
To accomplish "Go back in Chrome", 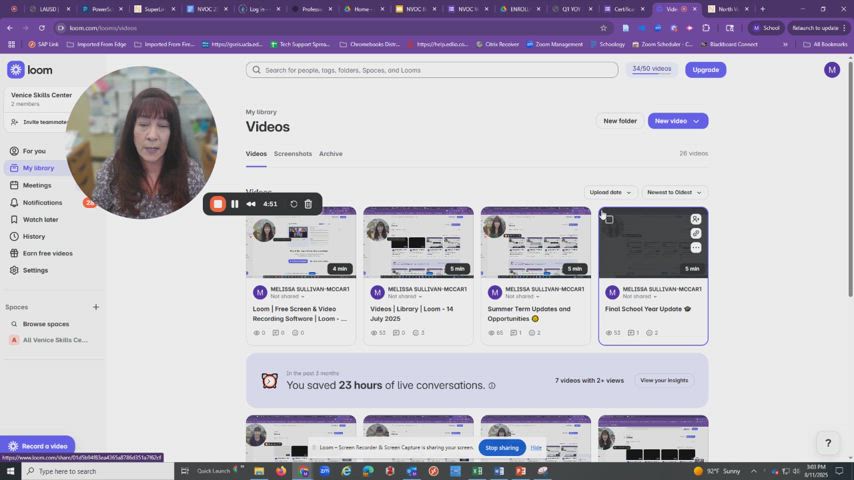I will point(10,28).
